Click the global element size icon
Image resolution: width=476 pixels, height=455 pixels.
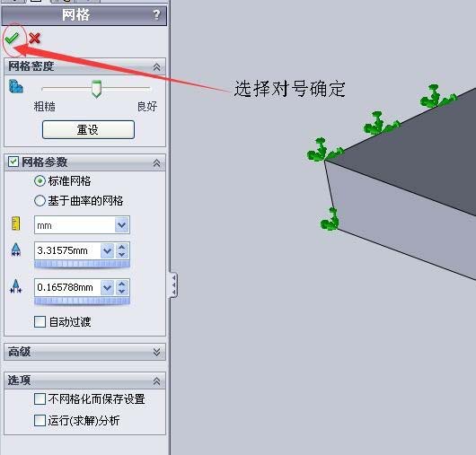tap(16, 250)
